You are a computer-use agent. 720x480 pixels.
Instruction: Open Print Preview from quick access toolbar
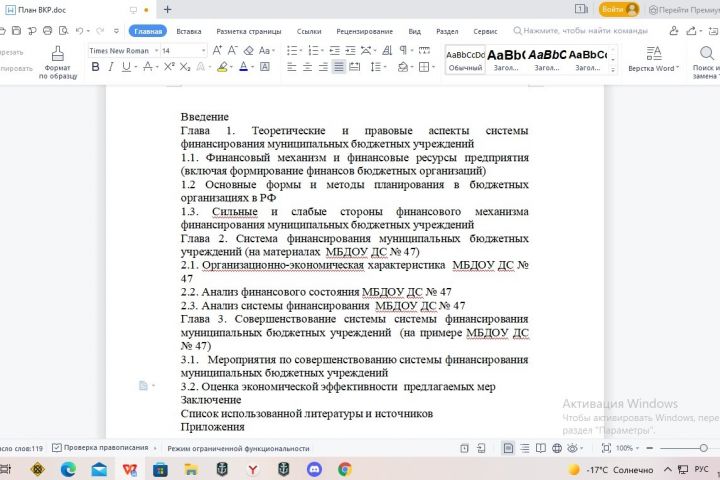(63, 31)
